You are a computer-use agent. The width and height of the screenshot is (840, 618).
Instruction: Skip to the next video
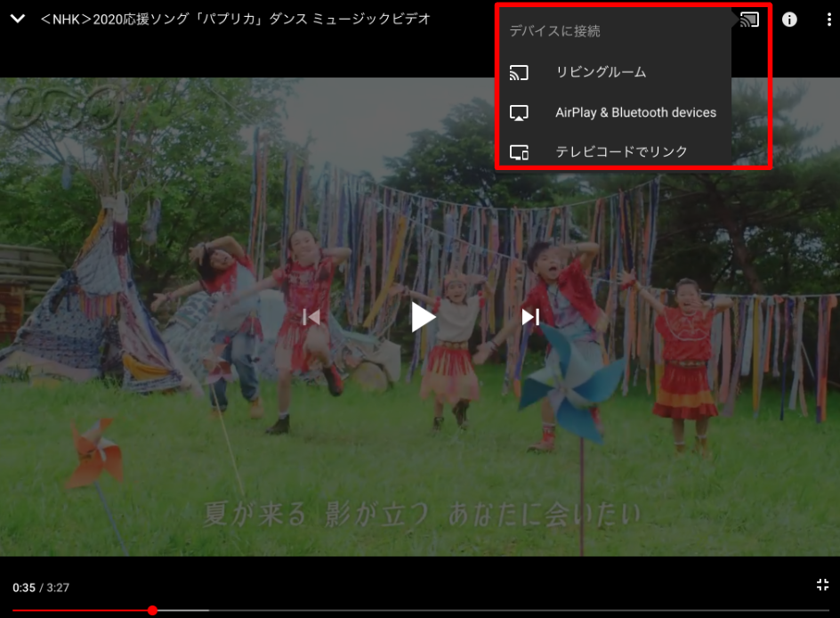click(530, 317)
